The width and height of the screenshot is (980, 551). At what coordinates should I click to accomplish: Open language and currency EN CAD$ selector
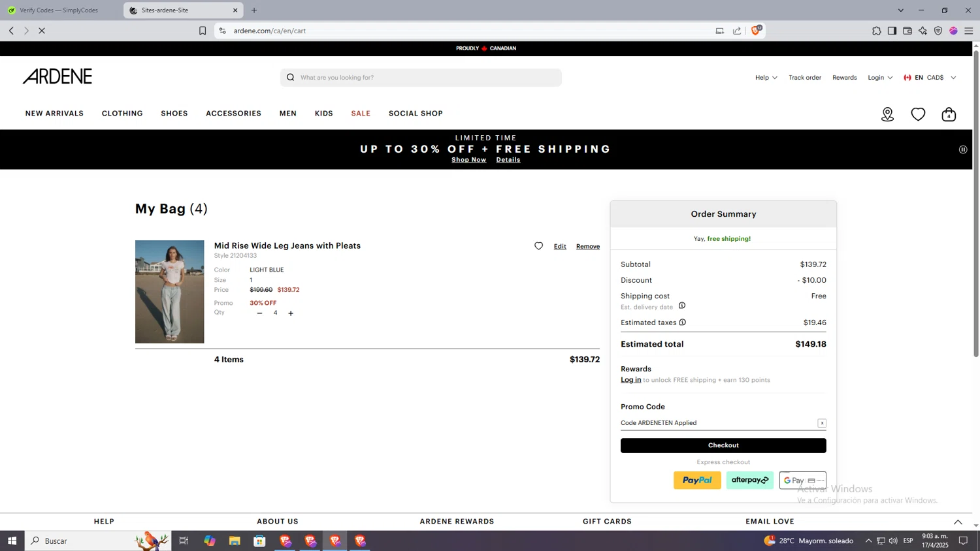(930, 78)
